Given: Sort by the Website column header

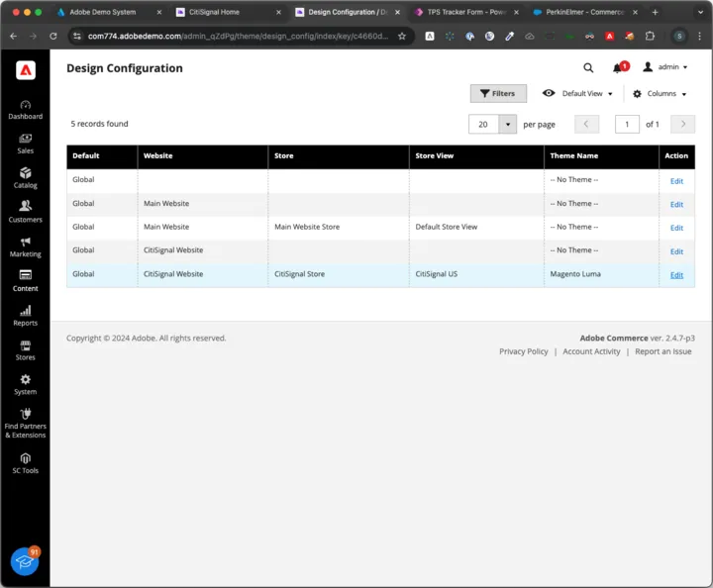Looking at the screenshot, I should [203, 155].
